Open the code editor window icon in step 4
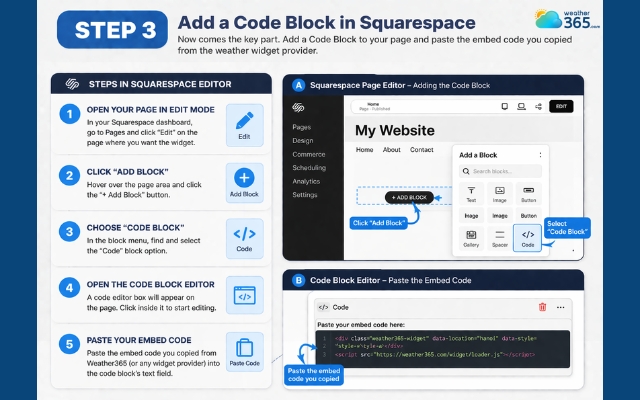 click(244, 295)
